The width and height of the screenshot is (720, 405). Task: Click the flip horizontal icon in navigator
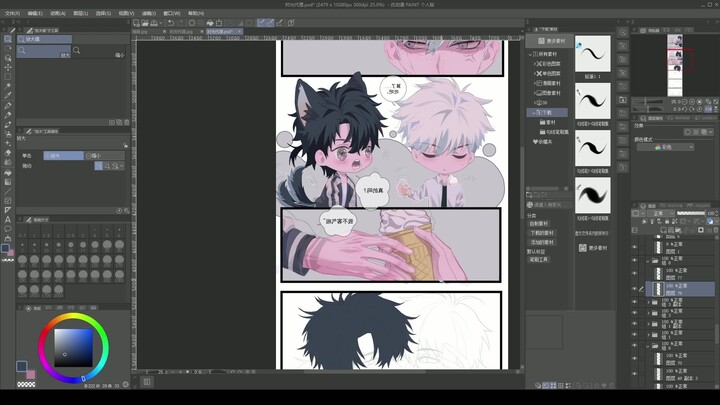(709, 109)
